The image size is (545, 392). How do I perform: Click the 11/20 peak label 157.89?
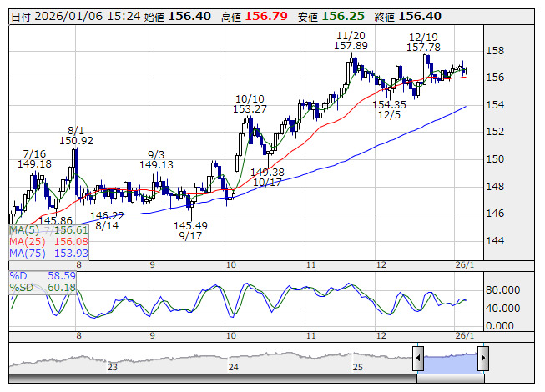coord(351,47)
